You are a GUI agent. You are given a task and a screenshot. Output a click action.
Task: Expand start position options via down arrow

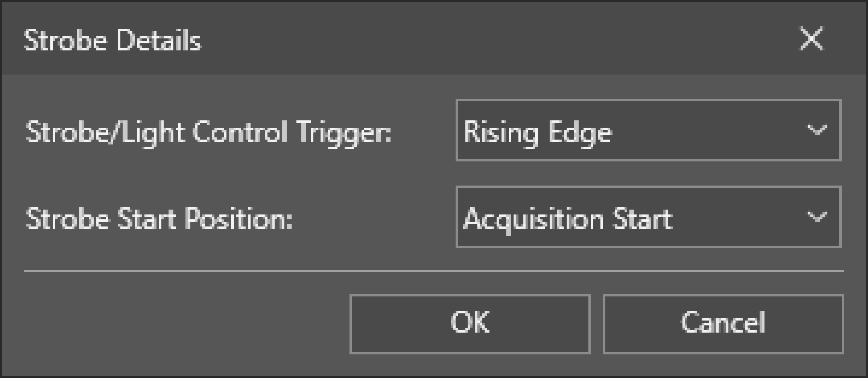pos(817,216)
